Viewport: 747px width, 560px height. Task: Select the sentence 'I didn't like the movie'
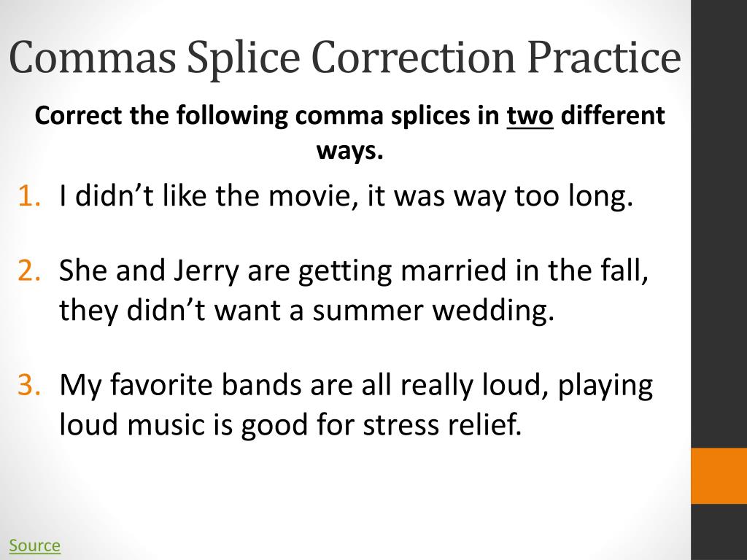[346, 196]
